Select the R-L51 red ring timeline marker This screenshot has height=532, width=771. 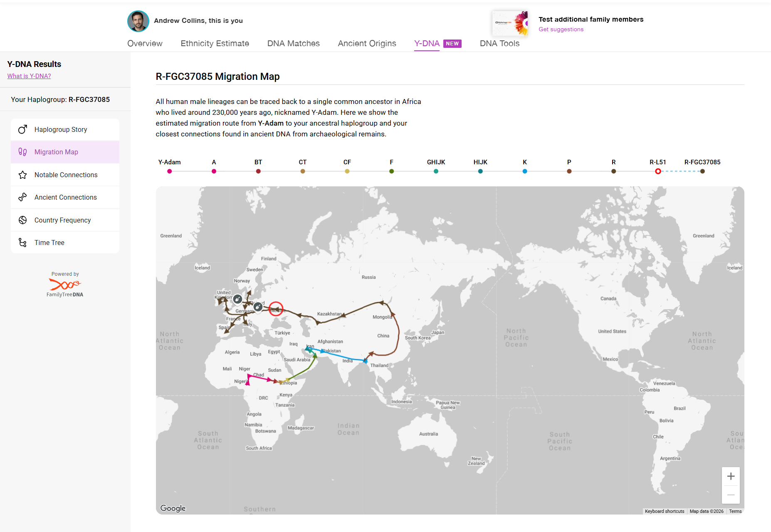[x=658, y=171]
